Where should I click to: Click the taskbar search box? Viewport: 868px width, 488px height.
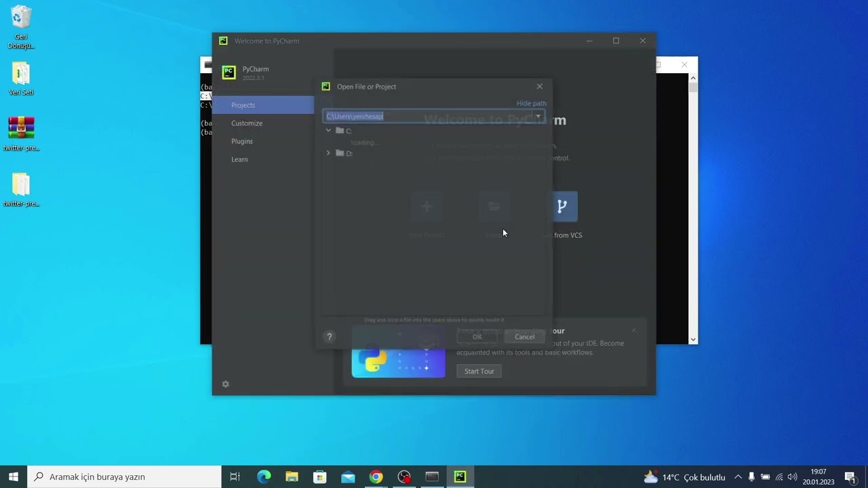pyautogui.click(x=124, y=476)
